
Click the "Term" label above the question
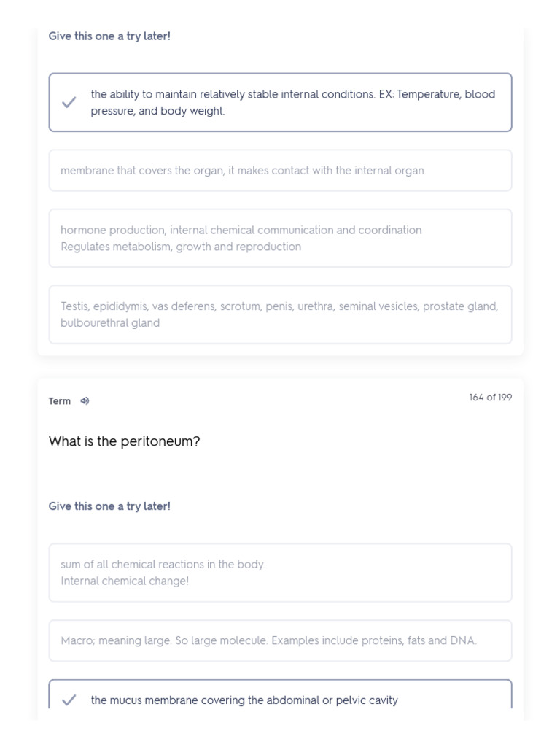pyautogui.click(x=60, y=401)
